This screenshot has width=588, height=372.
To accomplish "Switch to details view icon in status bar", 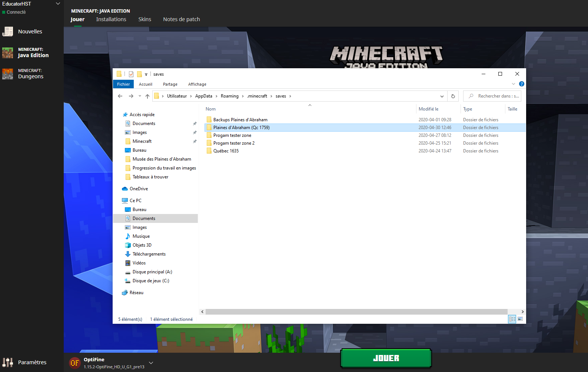I will 512,319.
